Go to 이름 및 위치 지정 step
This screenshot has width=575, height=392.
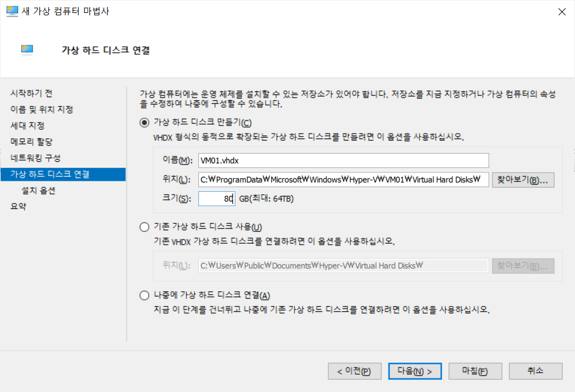pyautogui.click(x=42, y=109)
